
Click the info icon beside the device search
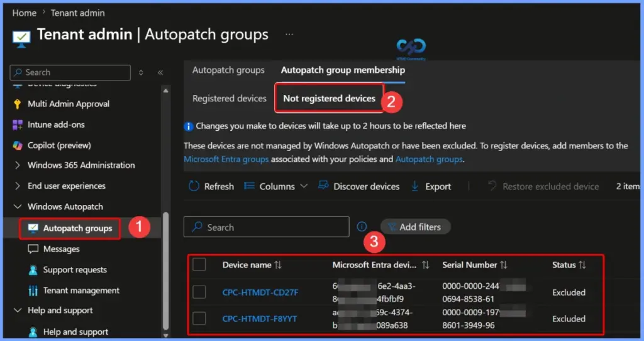(x=362, y=226)
